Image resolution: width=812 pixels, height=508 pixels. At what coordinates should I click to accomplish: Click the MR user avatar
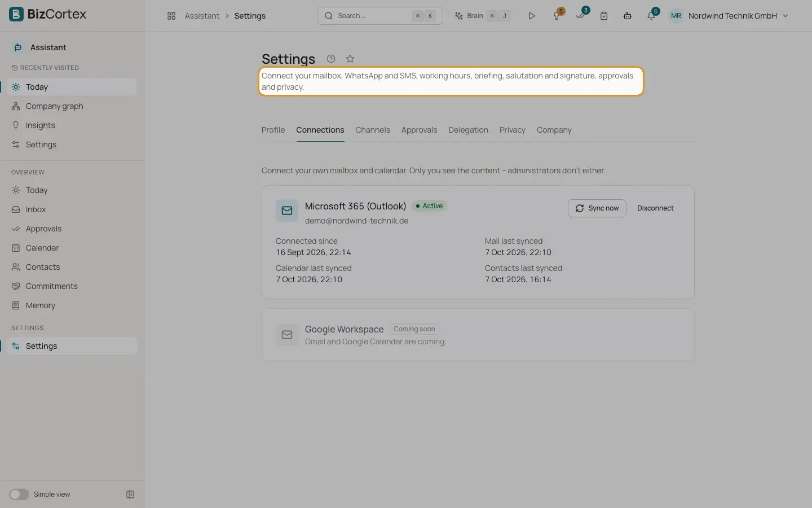click(x=676, y=16)
